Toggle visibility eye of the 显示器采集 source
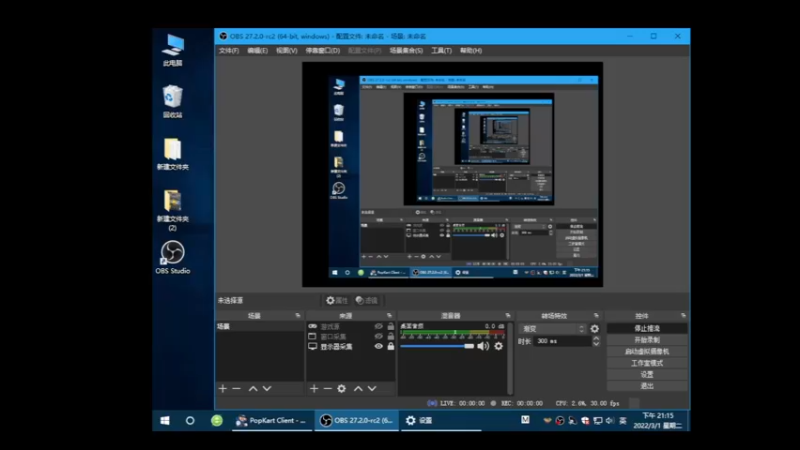This screenshot has height=450, width=800. coord(379,346)
